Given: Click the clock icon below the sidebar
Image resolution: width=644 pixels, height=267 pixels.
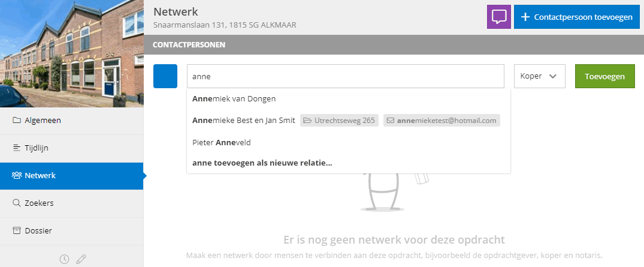Looking at the screenshot, I should 65,259.
